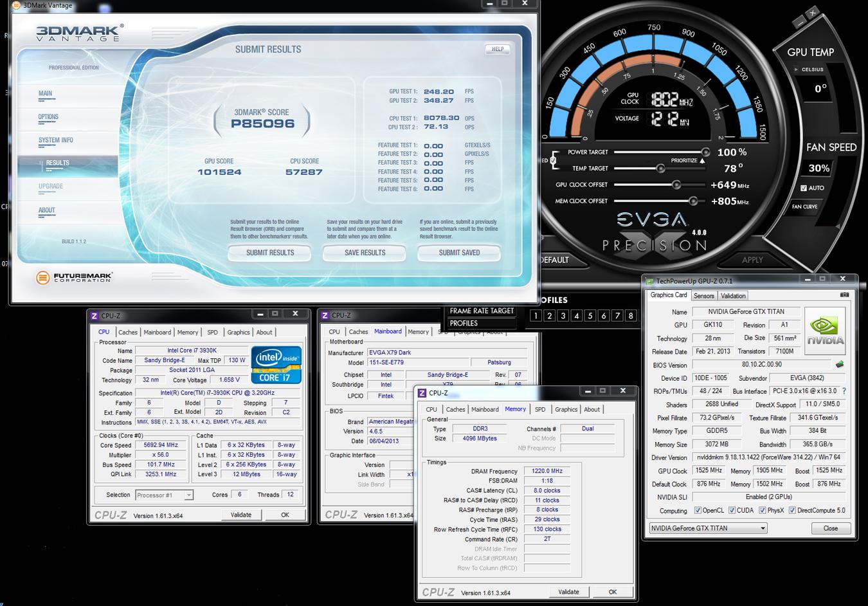Open the Main section in 3DMark Vantage
The width and height of the screenshot is (868, 606).
coord(45,94)
